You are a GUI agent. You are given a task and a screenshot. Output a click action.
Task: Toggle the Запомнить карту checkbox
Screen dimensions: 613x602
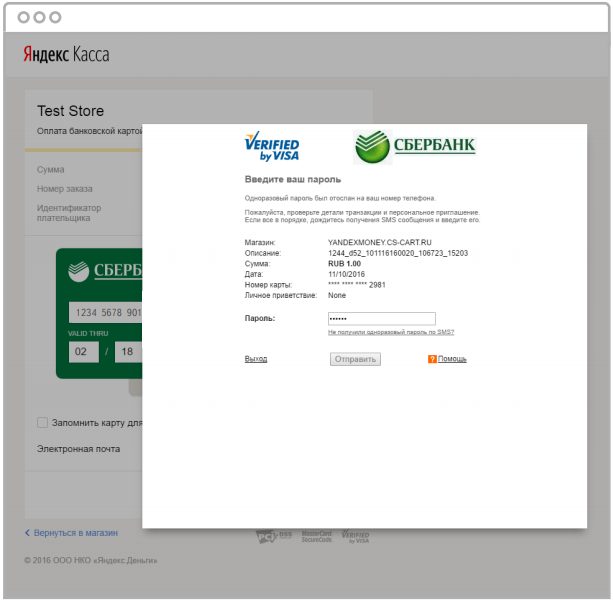pos(42,423)
